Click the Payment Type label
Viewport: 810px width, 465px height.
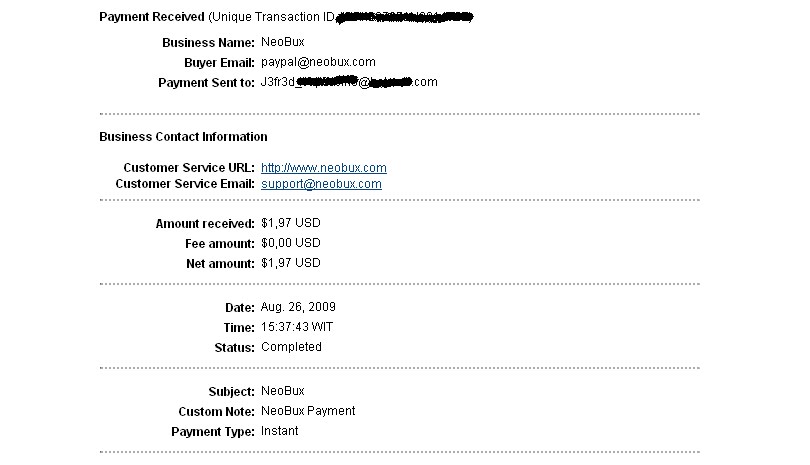tap(213, 431)
